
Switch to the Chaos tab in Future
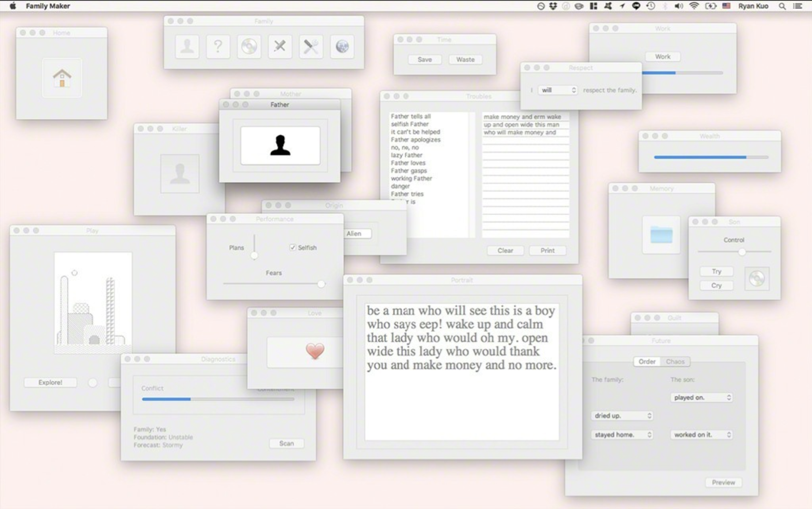675,361
